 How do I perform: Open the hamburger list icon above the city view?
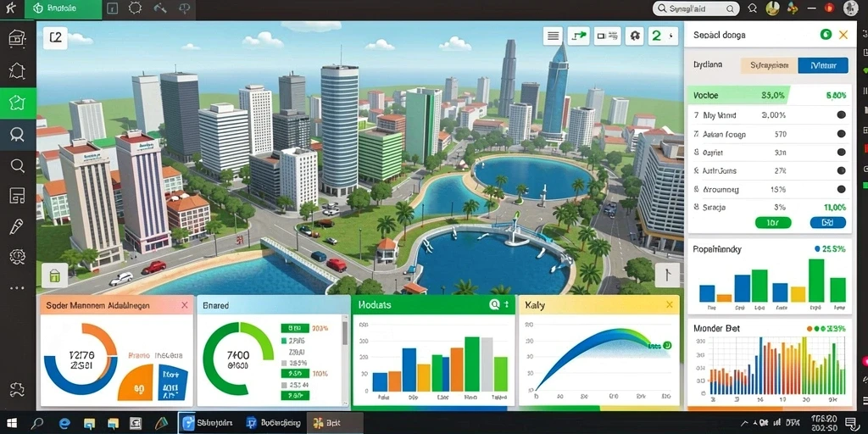point(553,36)
